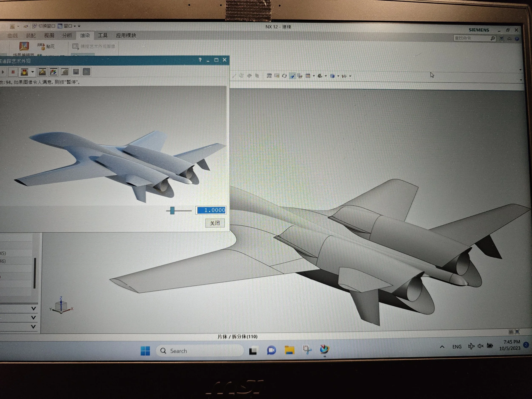Pause the ray traced studio rendering

point(13,72)
